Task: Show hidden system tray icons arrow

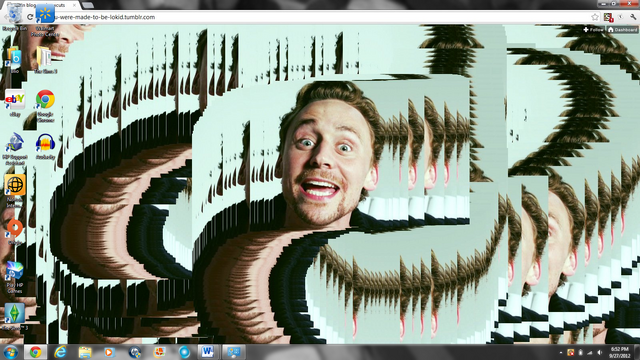Action: tap(560, 353)
